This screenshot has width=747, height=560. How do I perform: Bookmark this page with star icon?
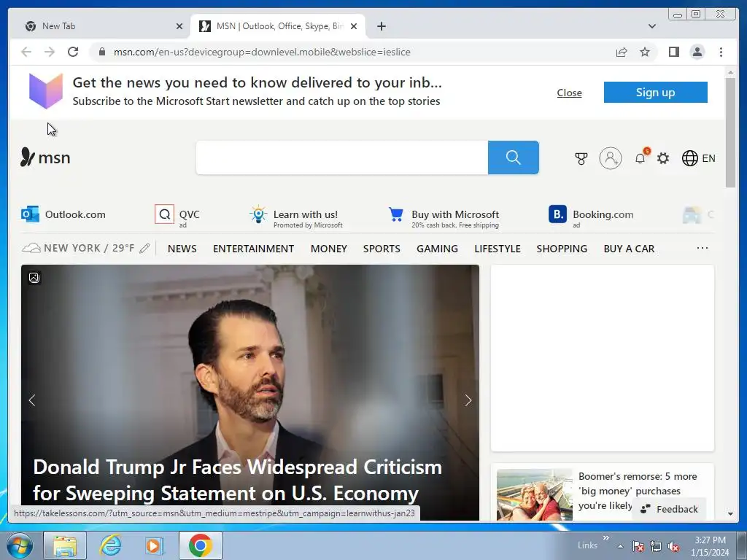(x=645, y=52)
